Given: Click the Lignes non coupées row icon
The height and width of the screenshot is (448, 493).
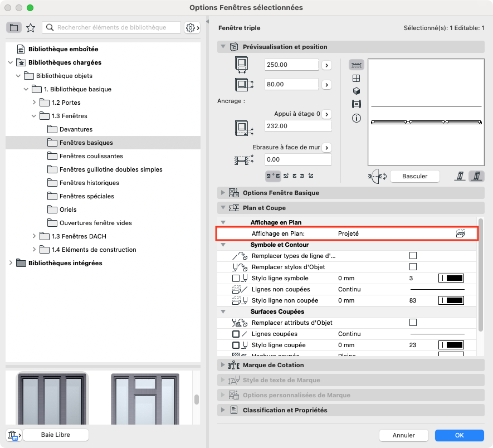Looking at the screenshot, I should 240,289.
